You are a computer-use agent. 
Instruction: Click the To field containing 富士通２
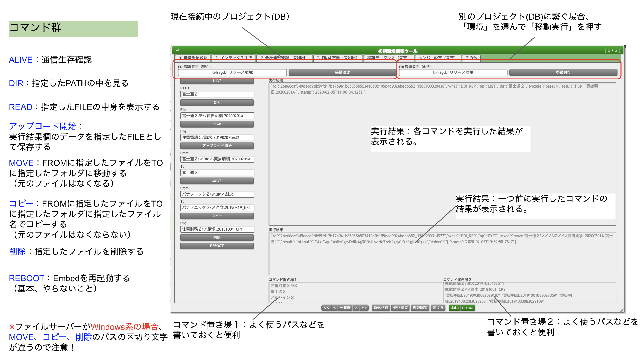coord(217,173)
